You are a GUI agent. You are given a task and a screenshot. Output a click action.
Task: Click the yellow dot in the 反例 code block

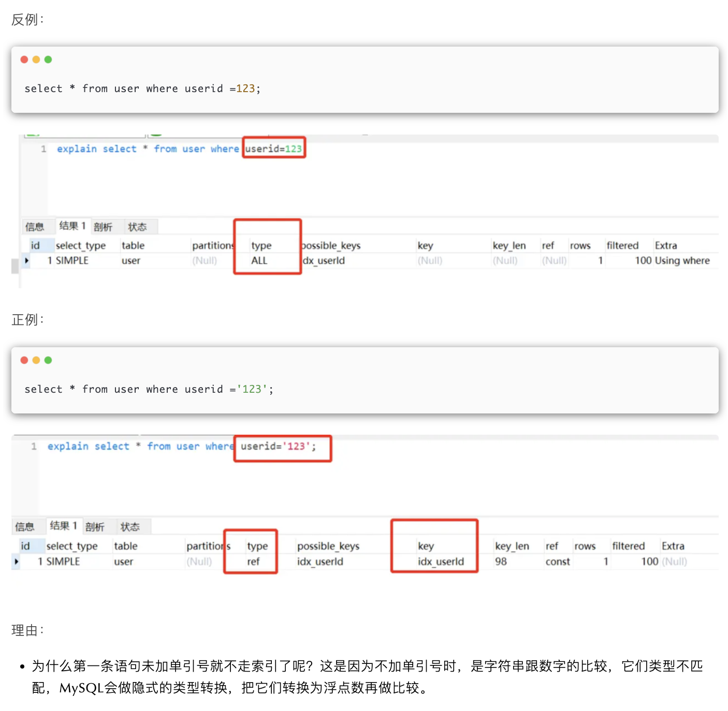(36, 60)
